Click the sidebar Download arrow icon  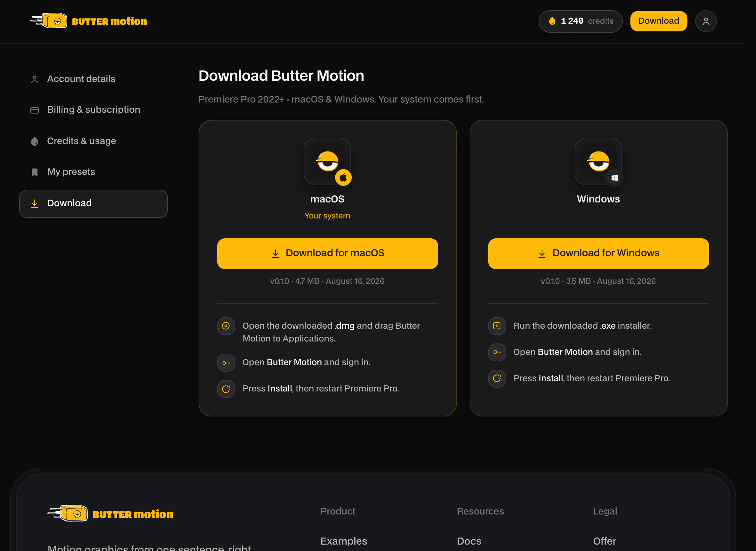pos(35,203)
